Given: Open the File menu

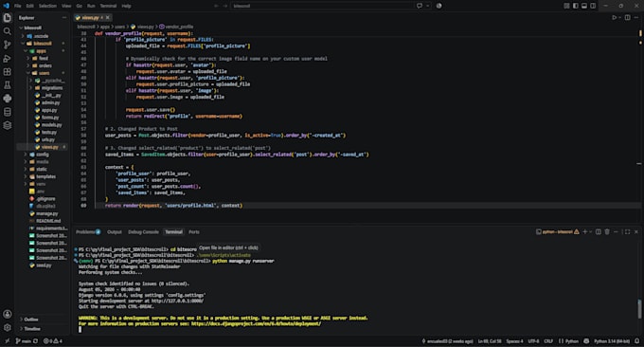Looking at the screenshot, I should coord(18,6).
